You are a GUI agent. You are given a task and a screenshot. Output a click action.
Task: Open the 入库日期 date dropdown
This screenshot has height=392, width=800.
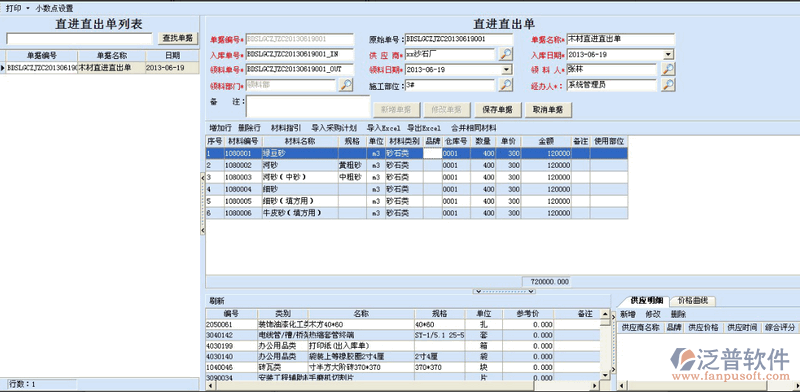click(668, 55)
